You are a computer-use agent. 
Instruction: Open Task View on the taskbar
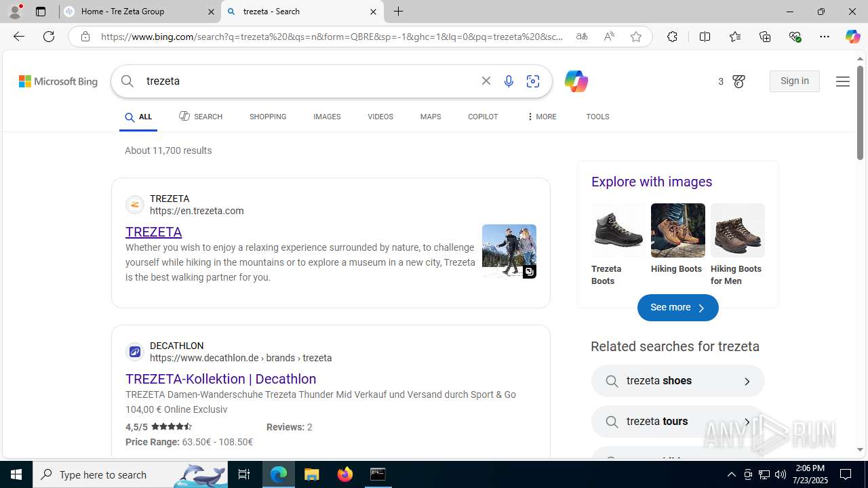click(x=244, y=474)
